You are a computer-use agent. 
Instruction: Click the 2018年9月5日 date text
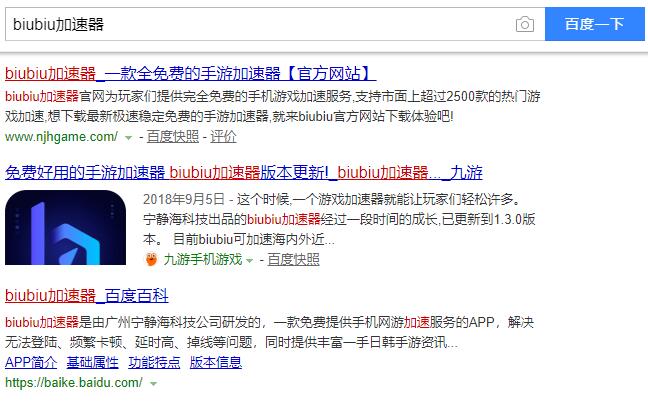(184, 199)
